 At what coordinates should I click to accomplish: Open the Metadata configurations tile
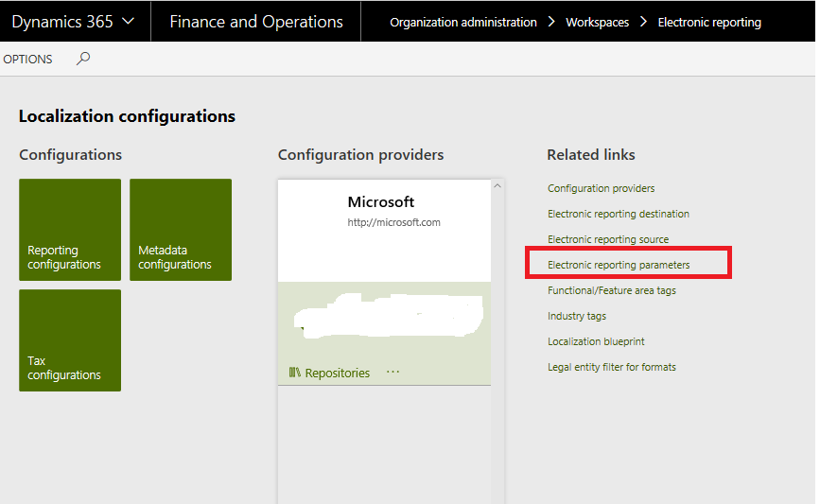tap(181, 230)
